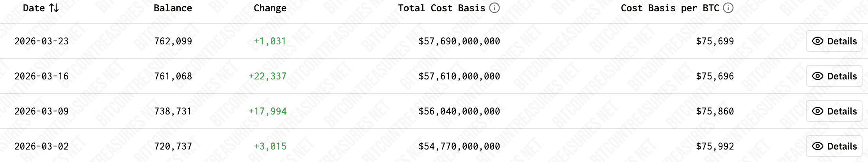Click the eye icon in the 2026-03-09 row
This screenshot has height=162, width=868.
click(817, 111)
